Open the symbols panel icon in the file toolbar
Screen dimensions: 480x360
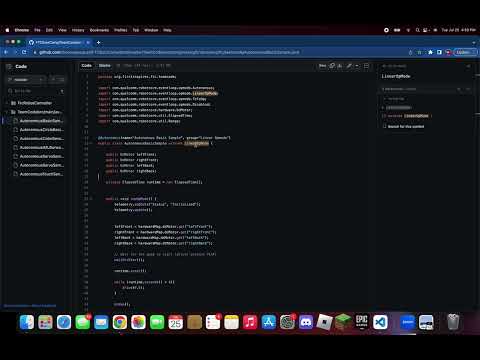[x=366, y=66]
